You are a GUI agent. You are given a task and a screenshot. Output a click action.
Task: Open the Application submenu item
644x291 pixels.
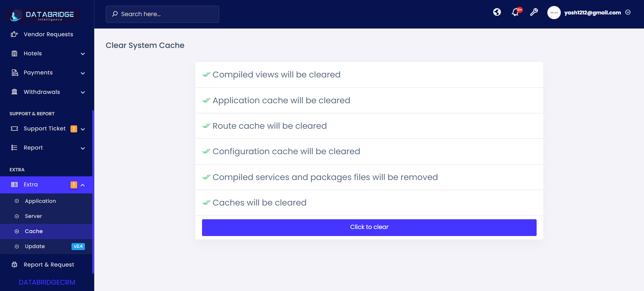(46, 201)
